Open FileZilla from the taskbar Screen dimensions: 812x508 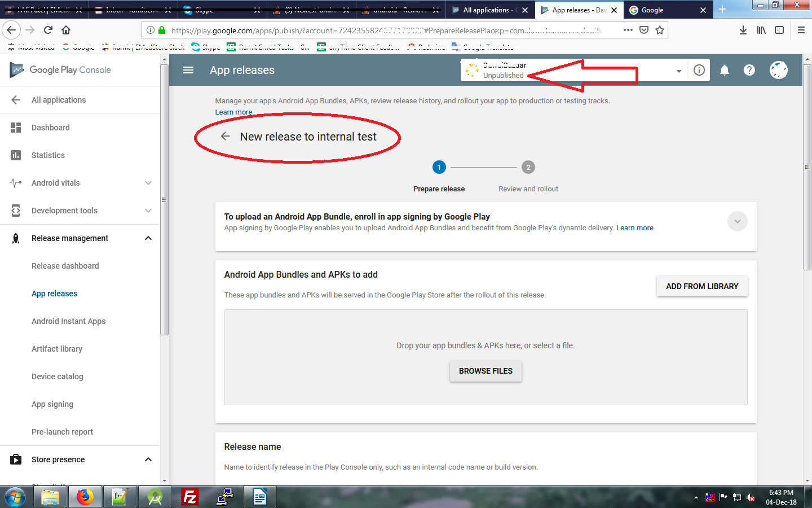tap(190, 497)
